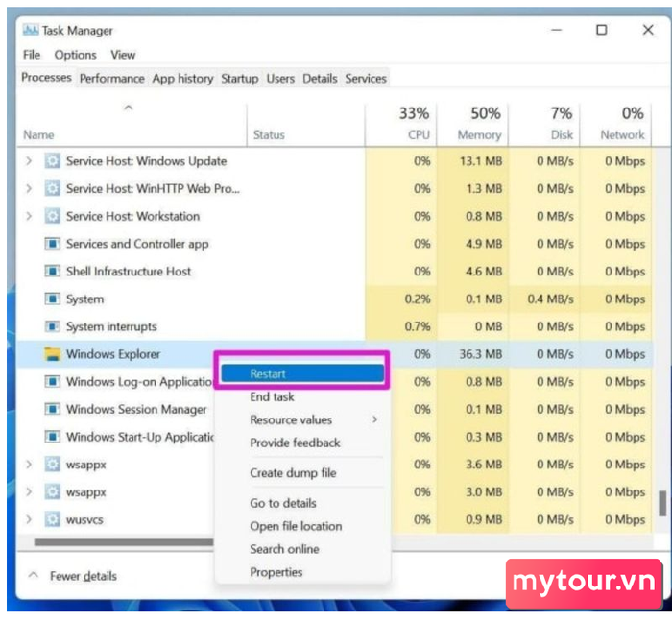
Task: Choose End task from the context menu
Action: click(272, 396)
